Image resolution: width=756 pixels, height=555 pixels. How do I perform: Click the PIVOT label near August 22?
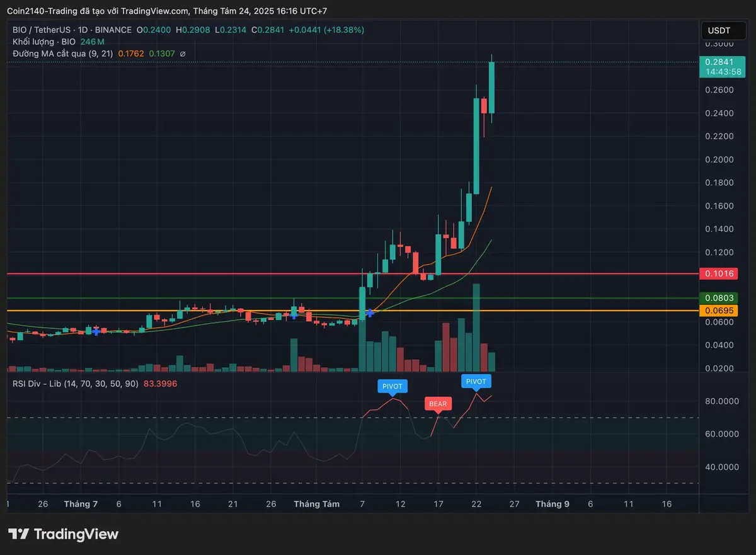point(476,381)
